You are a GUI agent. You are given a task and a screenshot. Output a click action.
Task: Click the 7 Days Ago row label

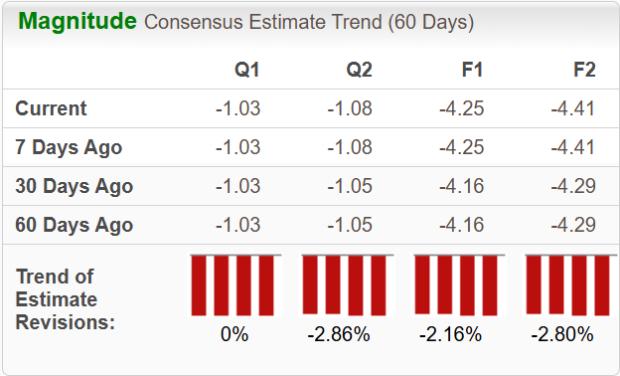(x=69, y=148)
